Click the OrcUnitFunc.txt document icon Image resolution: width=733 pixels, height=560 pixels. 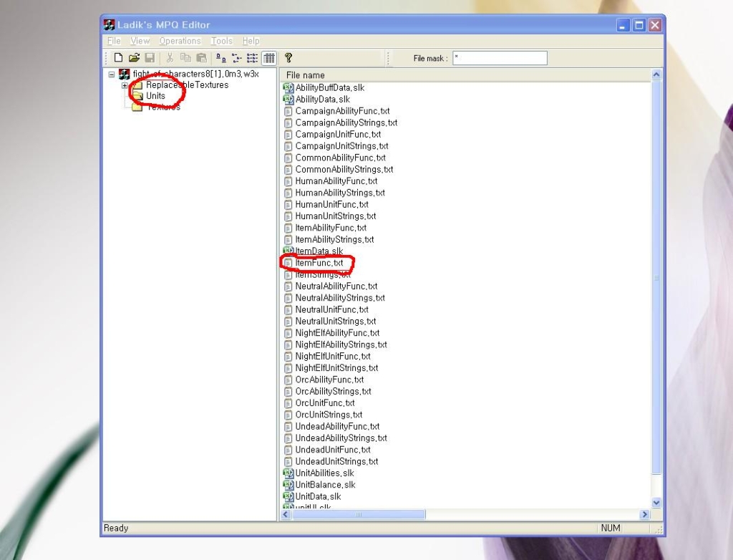[x=288, y=403]
